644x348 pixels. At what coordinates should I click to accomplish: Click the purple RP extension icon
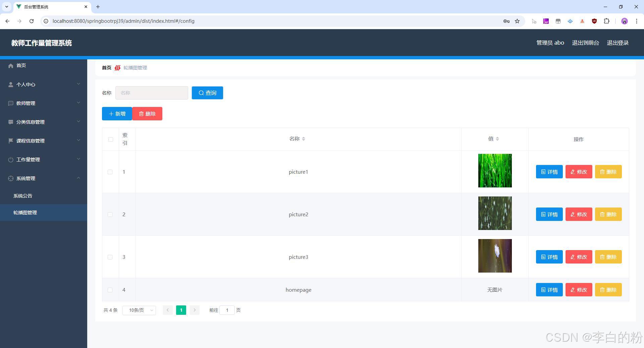[x=546, y=21]
